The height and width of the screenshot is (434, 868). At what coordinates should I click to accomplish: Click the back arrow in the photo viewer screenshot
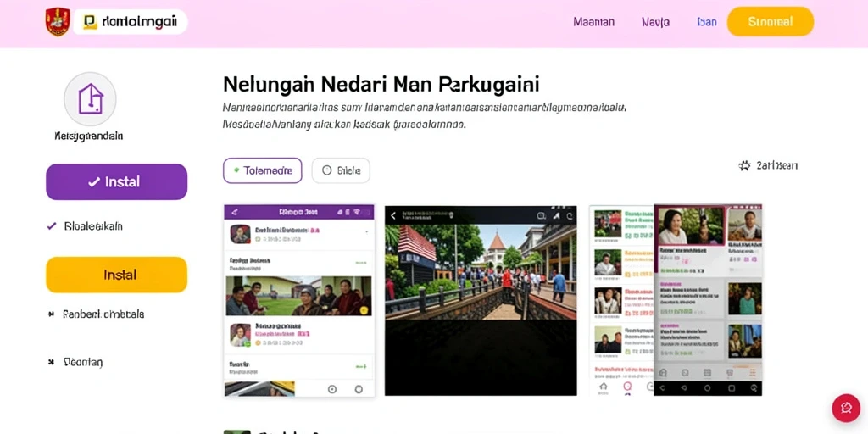coord(393,216)
